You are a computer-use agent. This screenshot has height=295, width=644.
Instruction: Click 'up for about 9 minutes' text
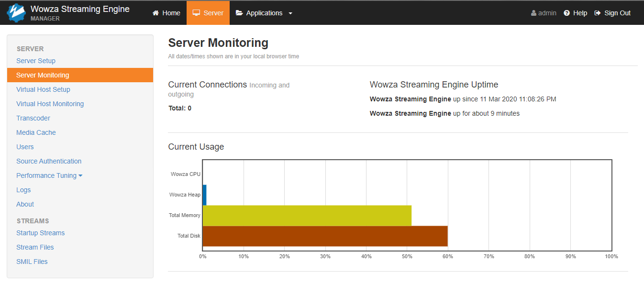(x=486, y=113)
